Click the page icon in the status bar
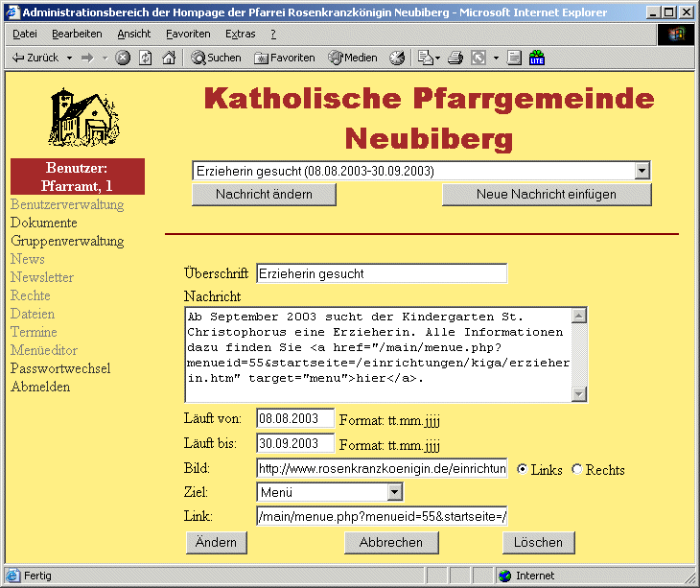The width and height of the screenshot is (700, 588). tap(13, 576)
